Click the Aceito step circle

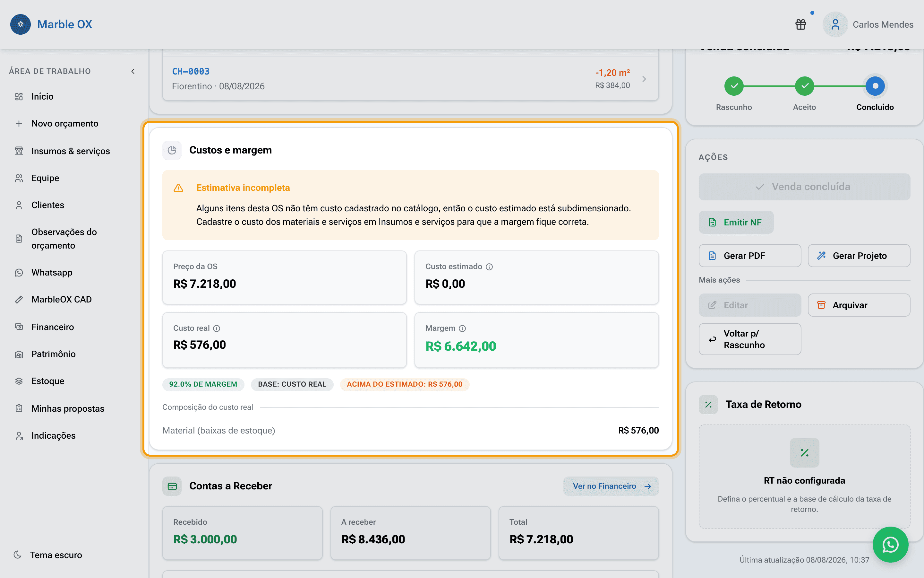(805, 86)
